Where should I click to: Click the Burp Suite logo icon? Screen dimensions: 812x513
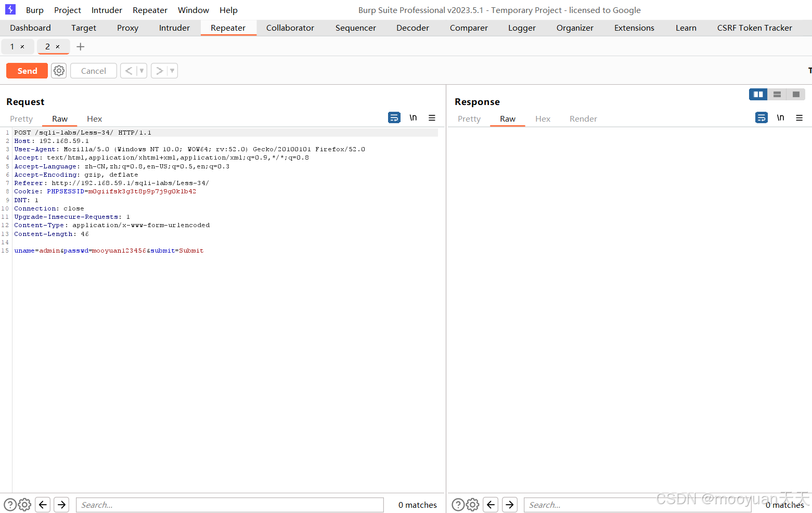coord(10,9)
